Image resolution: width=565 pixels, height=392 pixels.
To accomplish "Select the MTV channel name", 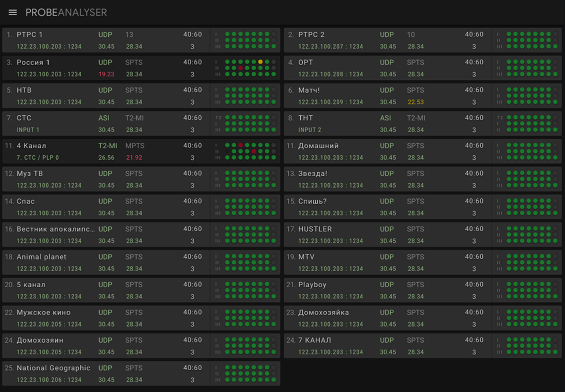I will [x=306, y=256].
